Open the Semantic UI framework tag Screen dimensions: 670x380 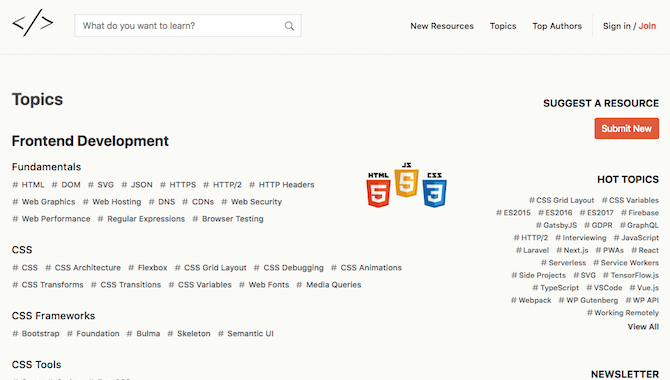(x=246, y=333)
